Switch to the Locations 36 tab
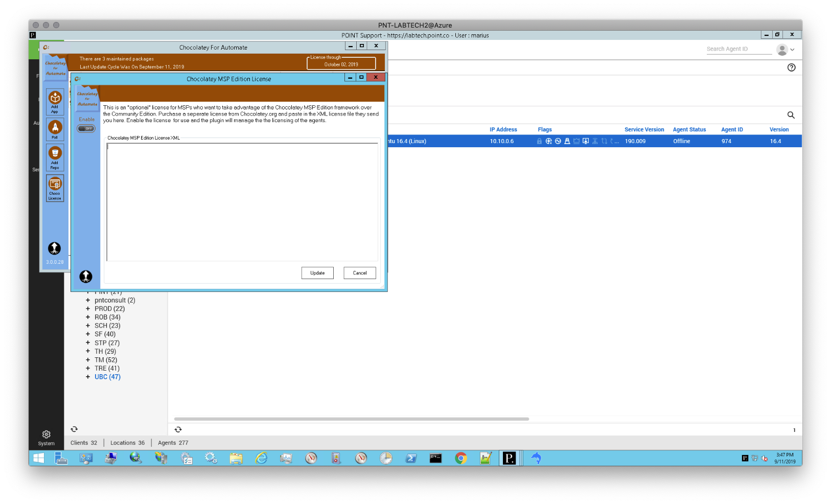Screen dimensions: 831x504 coord(127,443)
